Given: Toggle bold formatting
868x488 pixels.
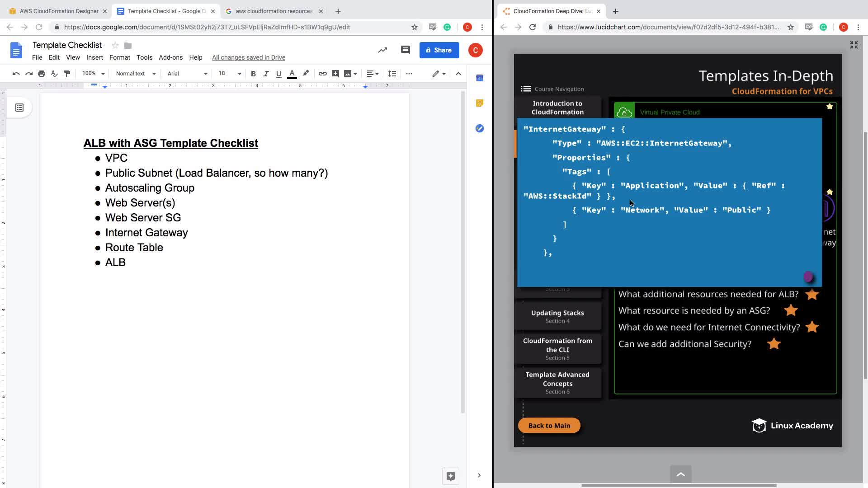Looking at the screenshot, I should point(253,74).
